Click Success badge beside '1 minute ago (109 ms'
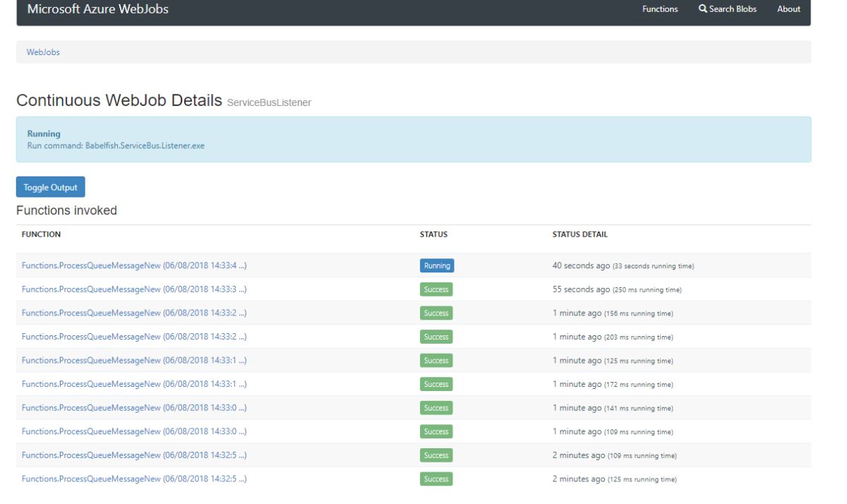847x504 pixels. 436,431
